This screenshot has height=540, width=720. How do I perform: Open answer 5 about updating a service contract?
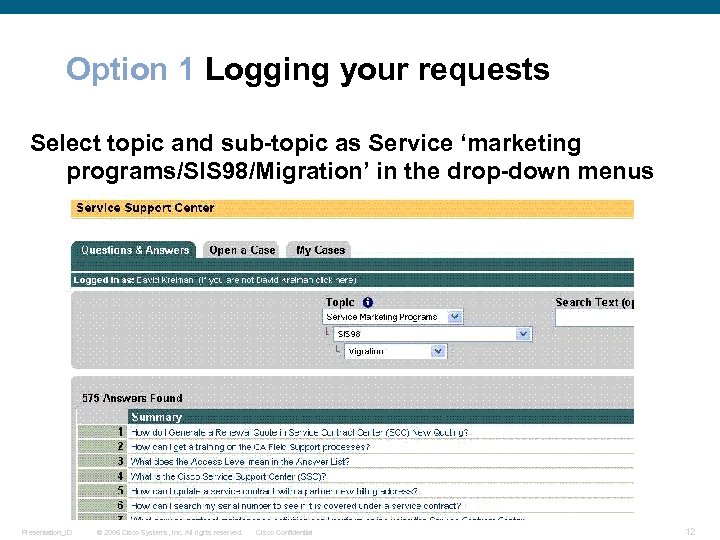pos(274,491)
